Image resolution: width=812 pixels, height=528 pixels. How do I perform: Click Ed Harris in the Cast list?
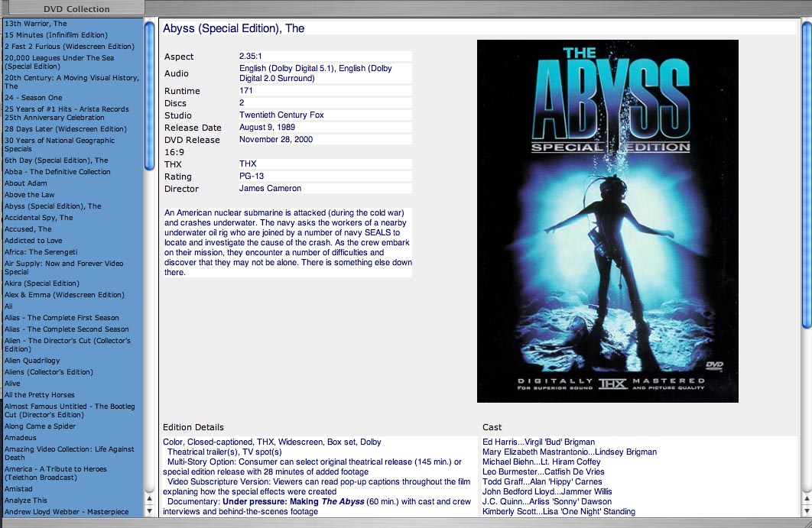[x=502, y=442]
